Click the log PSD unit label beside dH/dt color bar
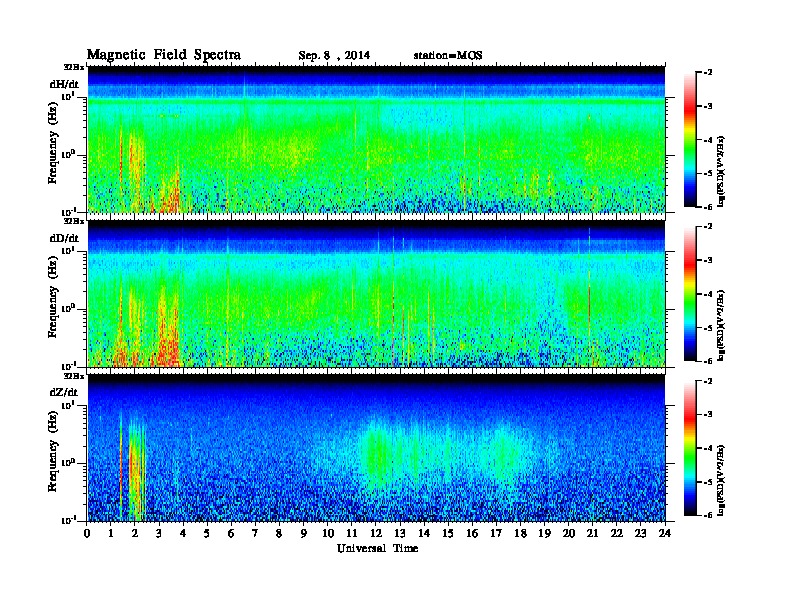The image size is (792, 612). (x=722, y=171)
